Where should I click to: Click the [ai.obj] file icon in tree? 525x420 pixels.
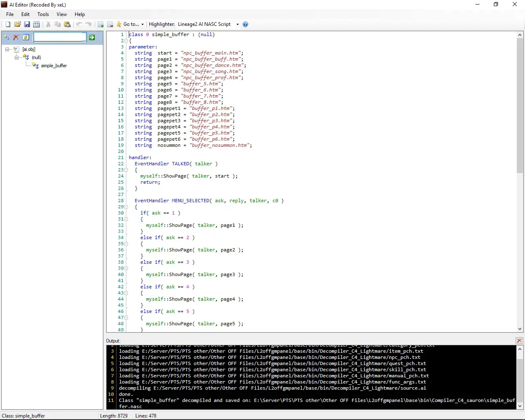point(16,49)
